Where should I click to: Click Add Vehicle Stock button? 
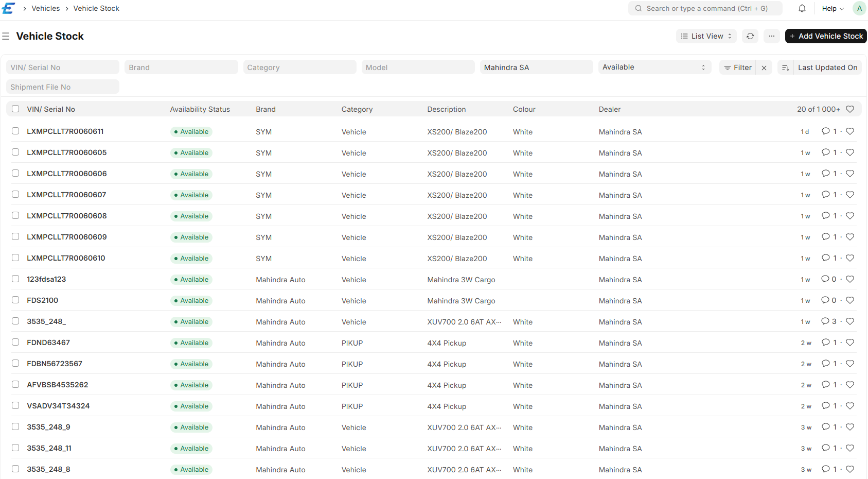pos(825,36)
